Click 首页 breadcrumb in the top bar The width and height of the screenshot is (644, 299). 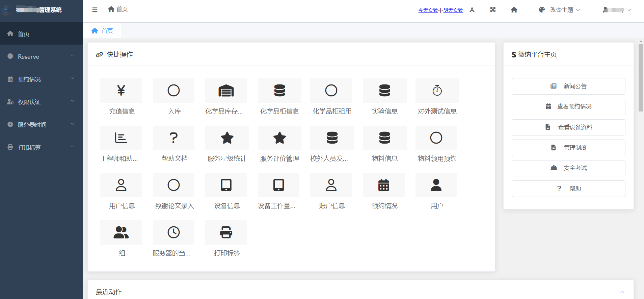118,9
